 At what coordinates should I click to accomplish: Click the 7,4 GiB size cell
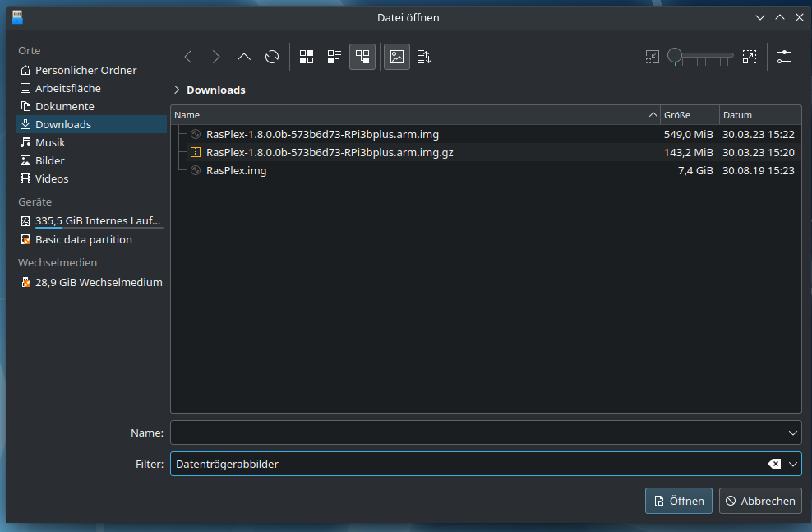[695, 171]
